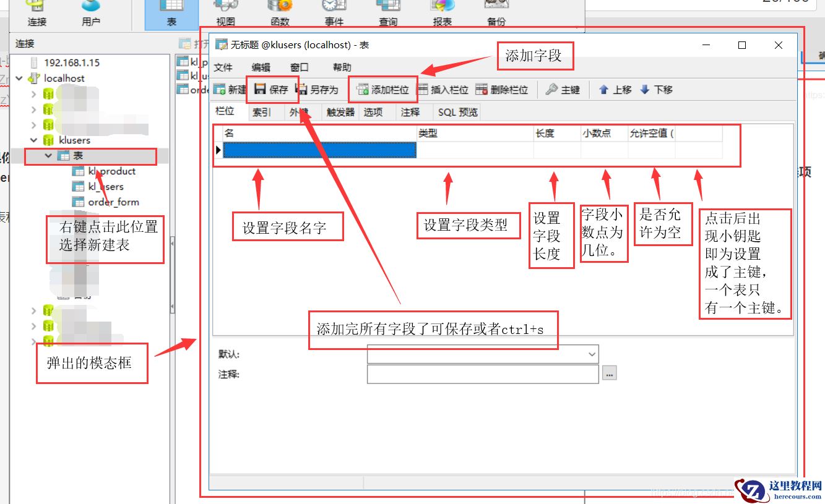This screenshot has height=504, width=825.
Task: Open the 事件 (Events) clock icon
Action: [333, 12]
